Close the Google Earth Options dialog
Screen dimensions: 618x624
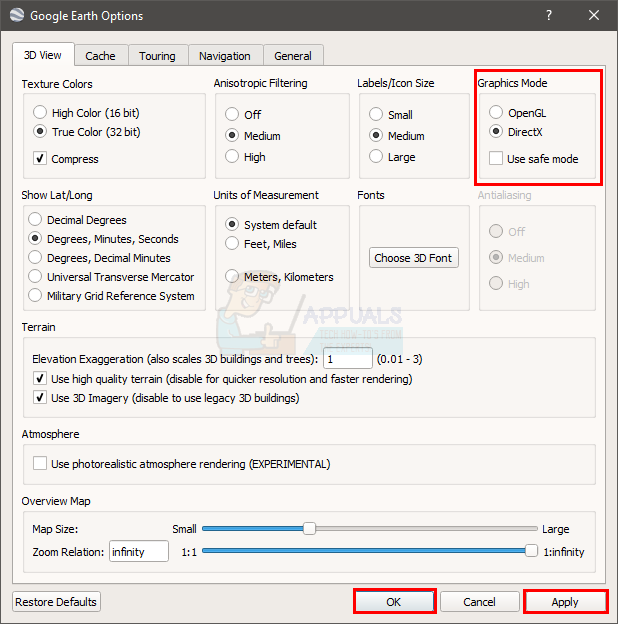[594, 16]
